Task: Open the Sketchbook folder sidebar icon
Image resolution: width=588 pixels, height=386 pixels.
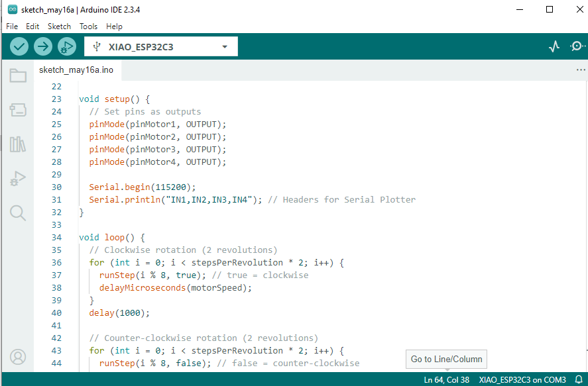Action: (18, 75)
